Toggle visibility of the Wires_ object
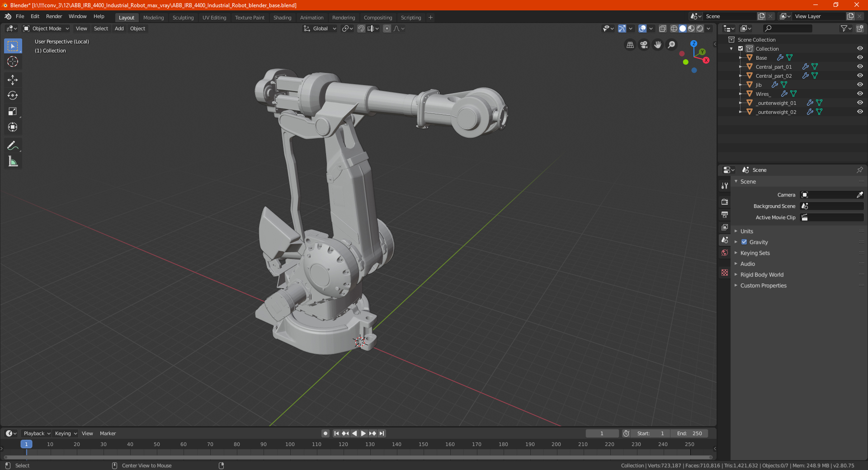The height and width of the screenshot is (470, 868). (x=860, y=94)
